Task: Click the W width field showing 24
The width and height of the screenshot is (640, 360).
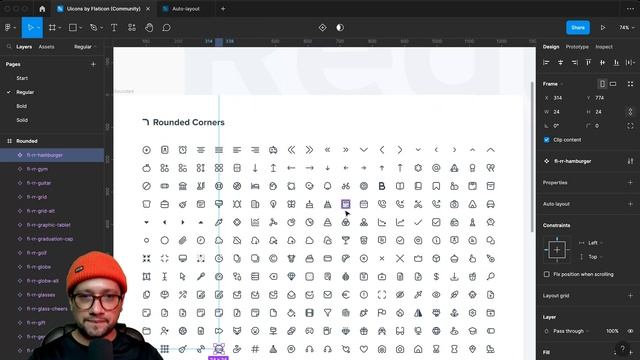Action: coord(561,112)
